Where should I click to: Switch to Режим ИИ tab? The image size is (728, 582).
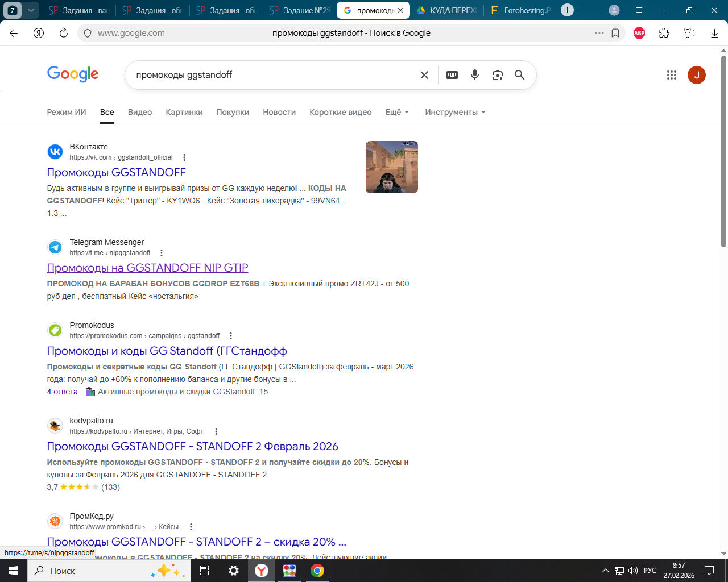[x=67, y=112]
